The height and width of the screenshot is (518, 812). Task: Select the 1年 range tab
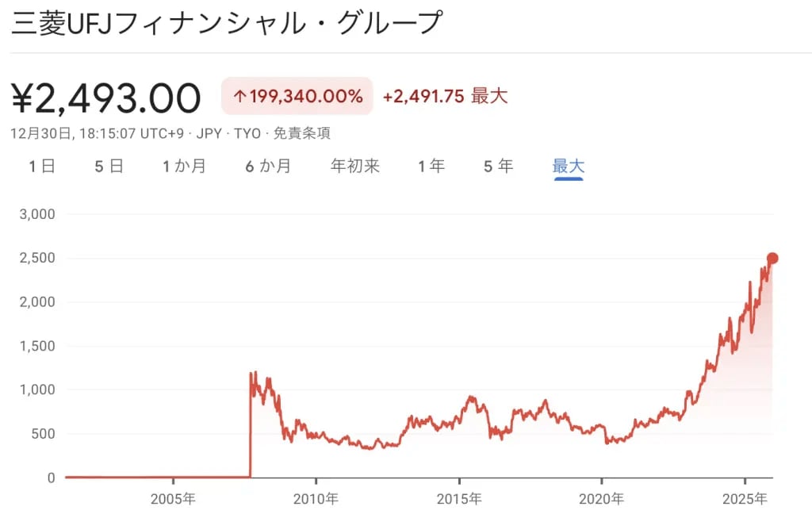tap(431, 166)
